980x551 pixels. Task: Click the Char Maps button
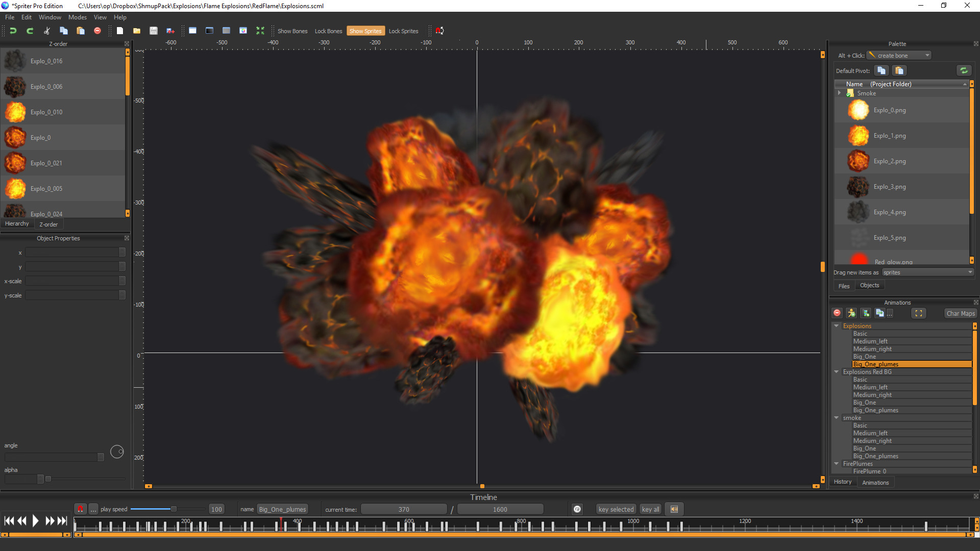(960, 313)
